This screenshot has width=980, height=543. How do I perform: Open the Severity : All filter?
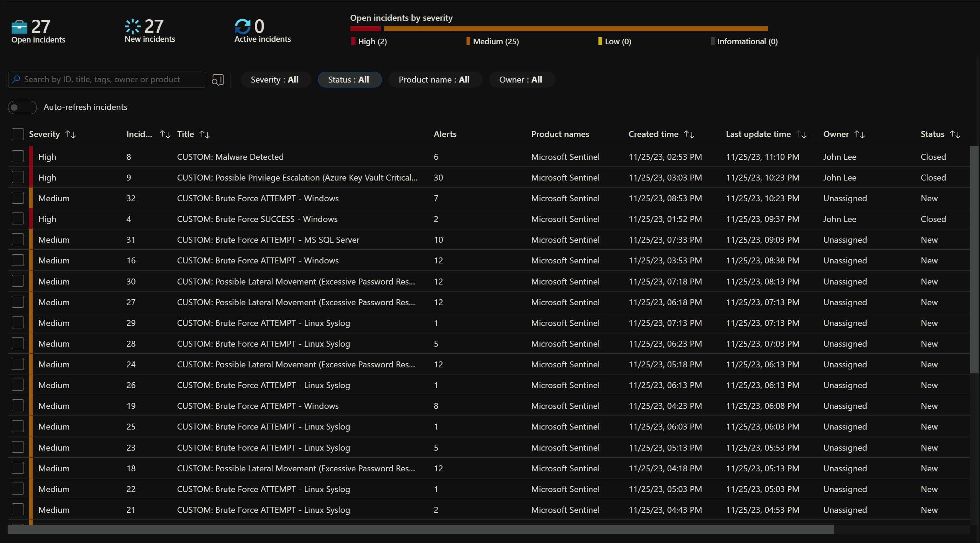tap(275, 80)
